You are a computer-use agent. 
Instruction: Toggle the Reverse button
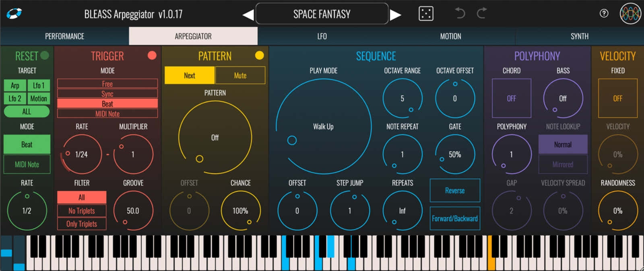tap(455, 191)
